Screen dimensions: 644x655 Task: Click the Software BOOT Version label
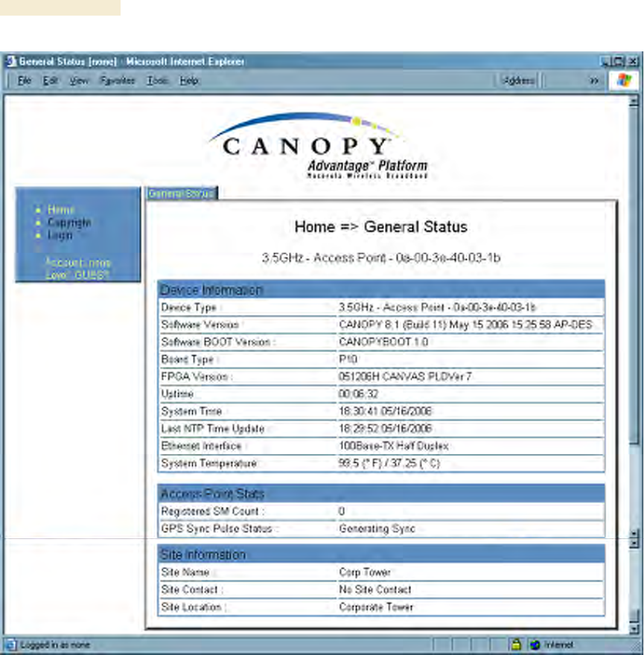[217, 342]
